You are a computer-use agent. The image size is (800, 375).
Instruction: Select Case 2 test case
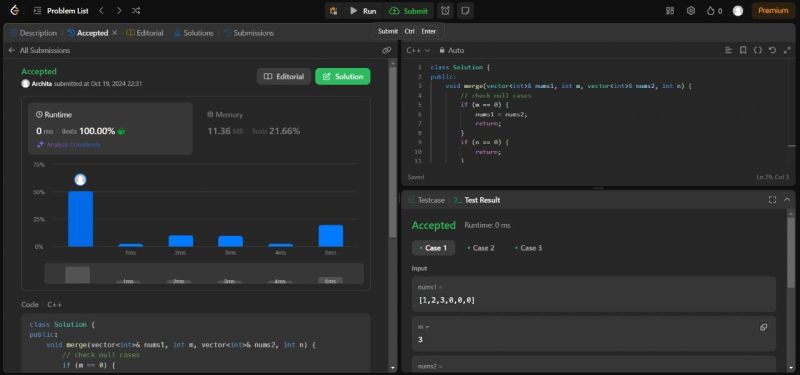(481, 248)
